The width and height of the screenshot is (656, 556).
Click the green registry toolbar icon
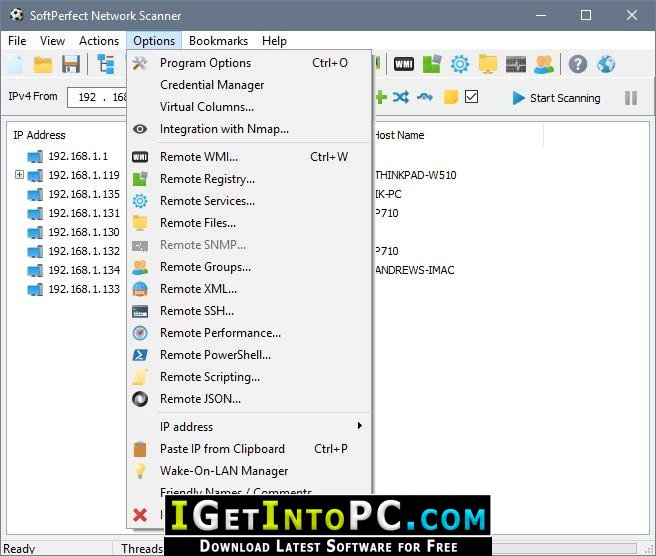coord(432,64)
